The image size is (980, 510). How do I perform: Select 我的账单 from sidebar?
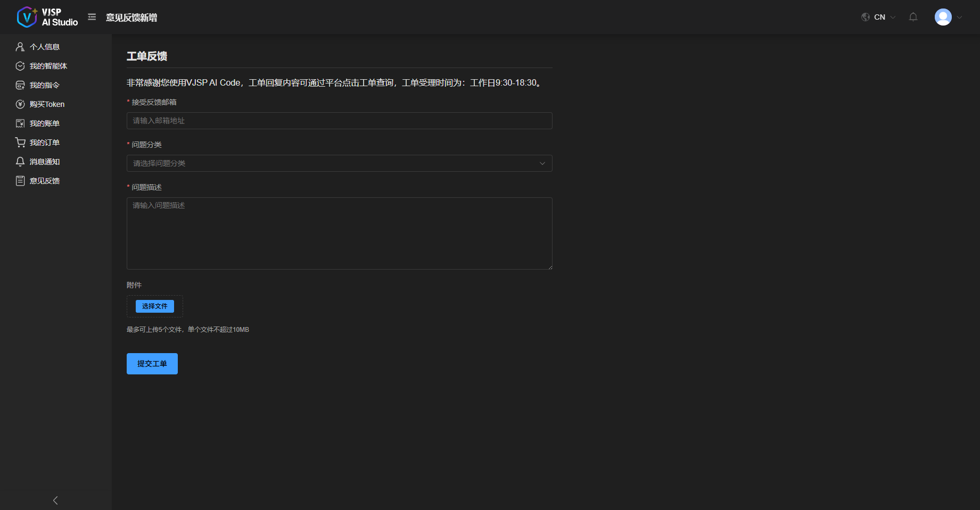[x=44, y=123]
